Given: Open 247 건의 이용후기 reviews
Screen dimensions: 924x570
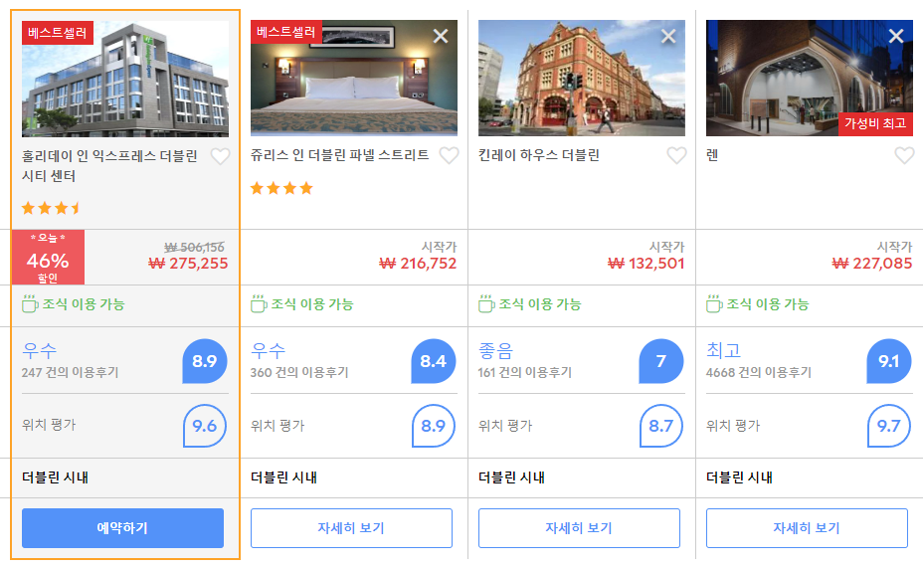Looking at the screenshot, I should point(71,372).
